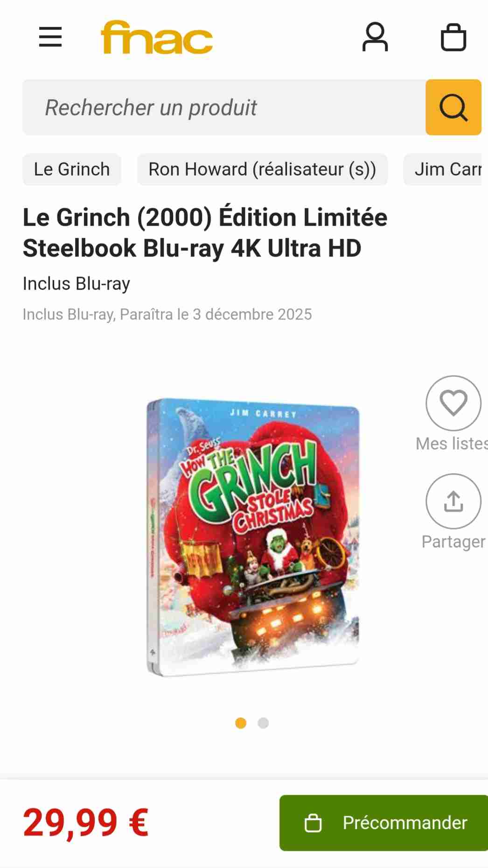488x868 pixels.
Task: Tap the Partager share icon
Action: pyautogui.click(x=453, y=501)
